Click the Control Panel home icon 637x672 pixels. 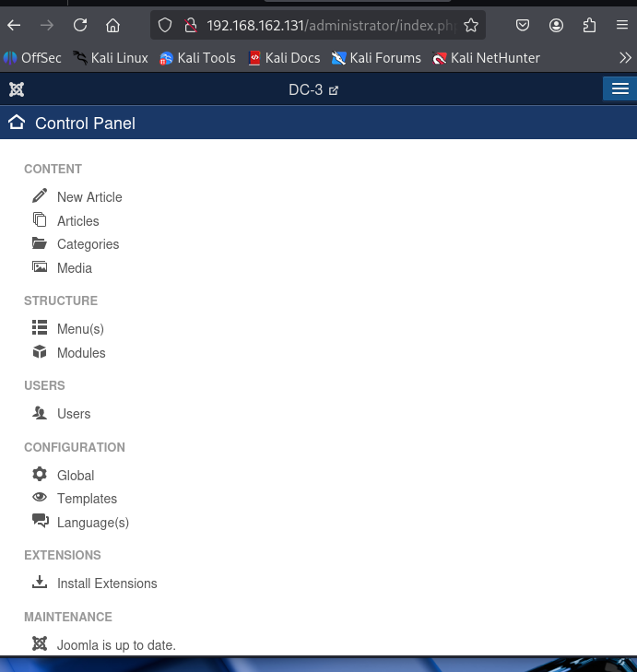(x=17, y=123)
